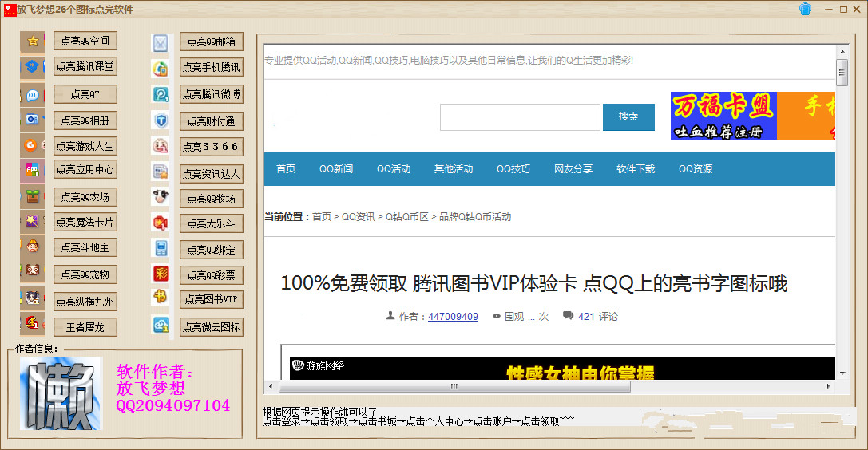Open the QQ活动 nav tab
The width and height of the screenshot is (868, 450).
point(394,168)
